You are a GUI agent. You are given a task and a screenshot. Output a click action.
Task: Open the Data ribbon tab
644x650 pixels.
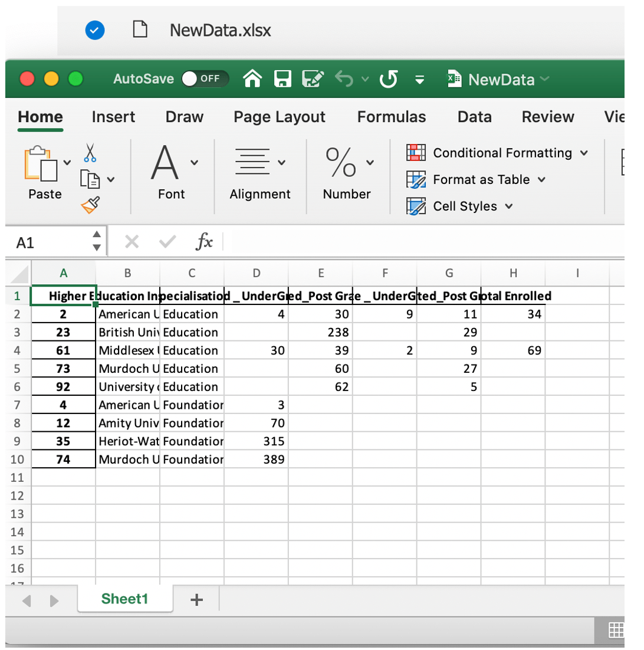pos(474,117)
